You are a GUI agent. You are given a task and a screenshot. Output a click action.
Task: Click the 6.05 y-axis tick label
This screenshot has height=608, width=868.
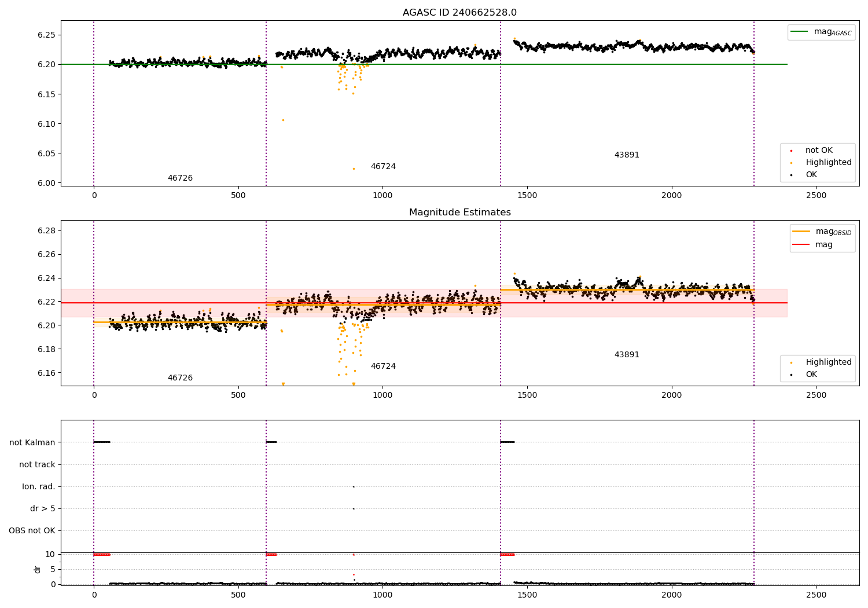pos(46,153)
